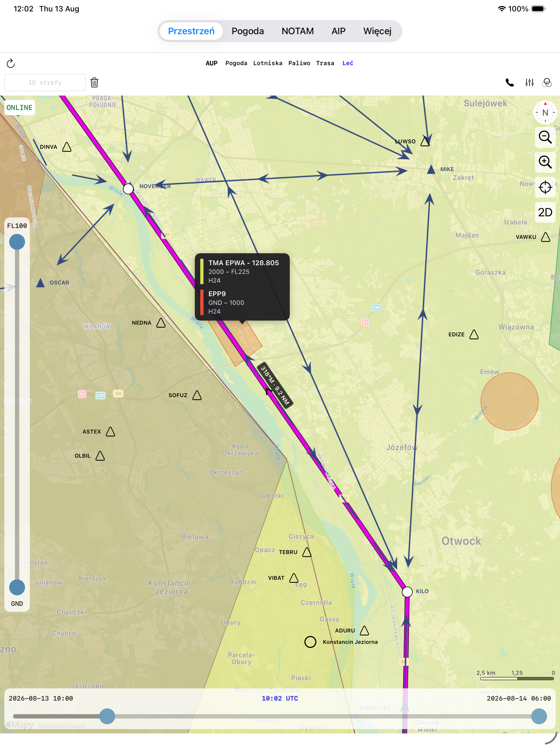This screenshot has height=747, width=560.
Task: Tap the Leć fly link
Action: click(x=348, y=63)
